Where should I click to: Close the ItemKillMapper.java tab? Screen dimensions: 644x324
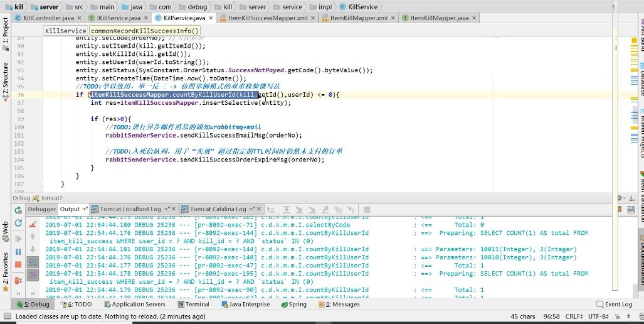[x=474, y=18]
